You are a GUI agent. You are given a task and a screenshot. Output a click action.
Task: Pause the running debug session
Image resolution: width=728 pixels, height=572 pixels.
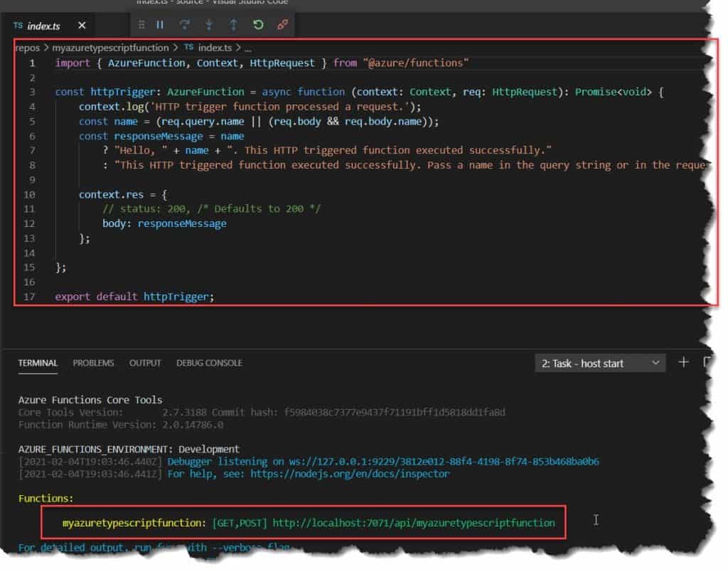point(160,24)
